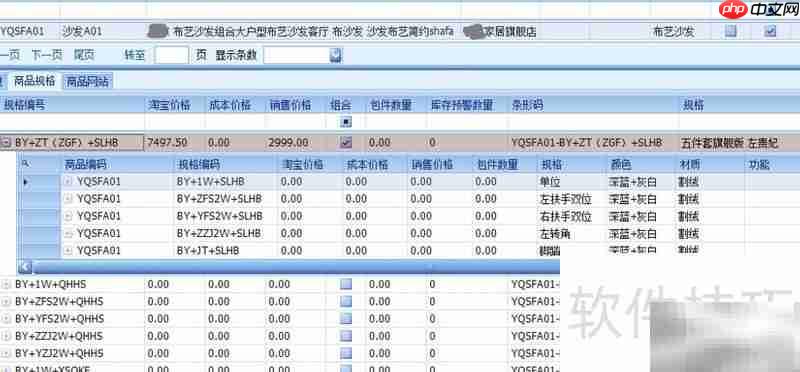Select the BY+ZFS2W+SLHB 规格编码 cell

(226, 199)
